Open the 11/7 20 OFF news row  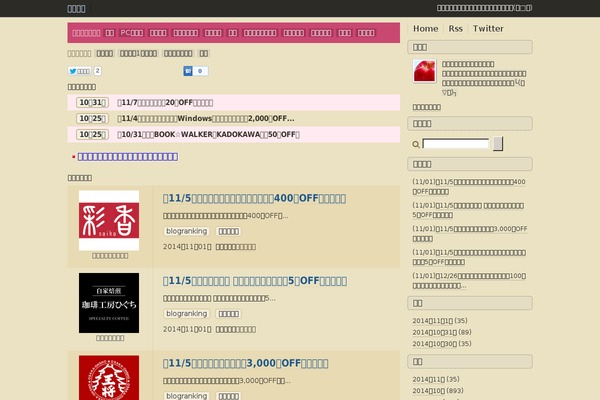coord(234,103)
